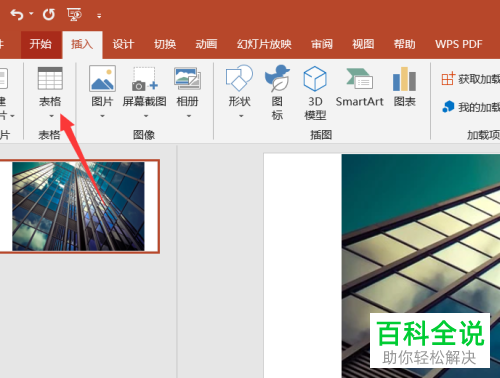500x378 pixels.
Task: Click the Undo arrow icon
Action: pyautogui.click(x=17, y=14)
